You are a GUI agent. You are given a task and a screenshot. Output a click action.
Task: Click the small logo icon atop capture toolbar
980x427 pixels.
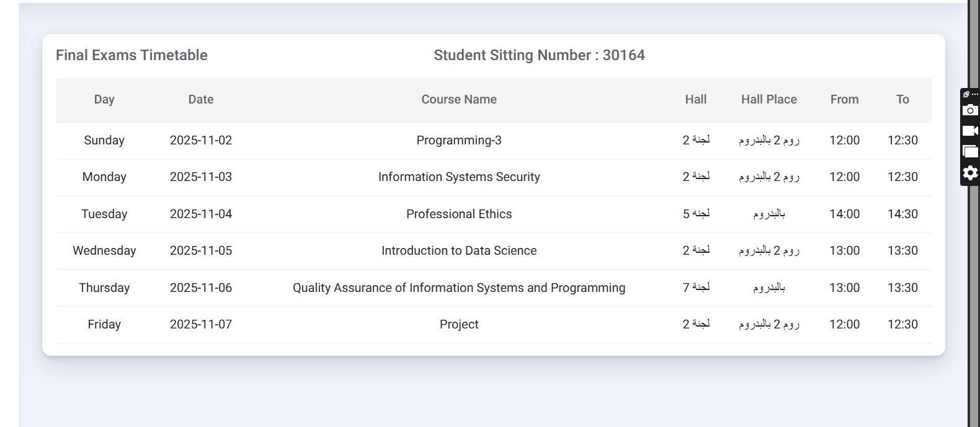click(966, 94)
